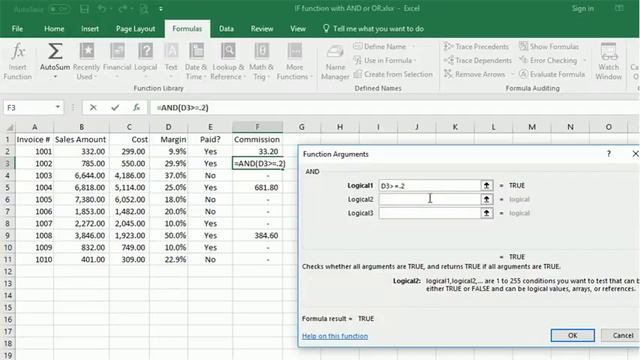This screenshot has height=360, width=640.
Task: Open Lookup & Reference functions menu
Action: (x=228, y=61)
